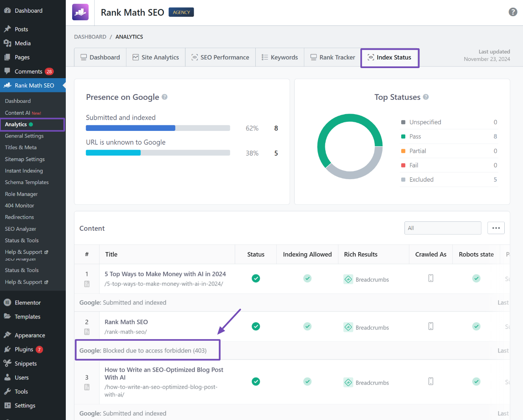This screenshot has width=523, height=420.
Task: Click the Submitted and indexed progress bar
Action: 158,128
